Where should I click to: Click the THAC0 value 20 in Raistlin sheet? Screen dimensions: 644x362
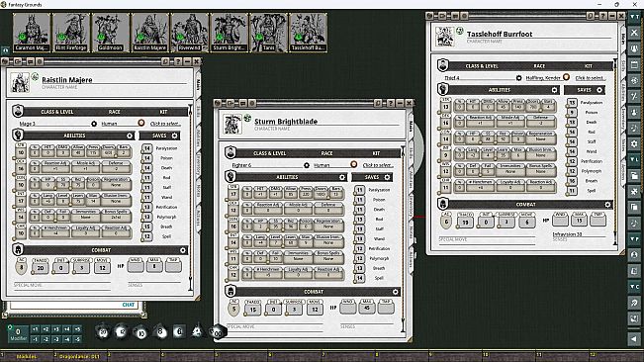41,268
